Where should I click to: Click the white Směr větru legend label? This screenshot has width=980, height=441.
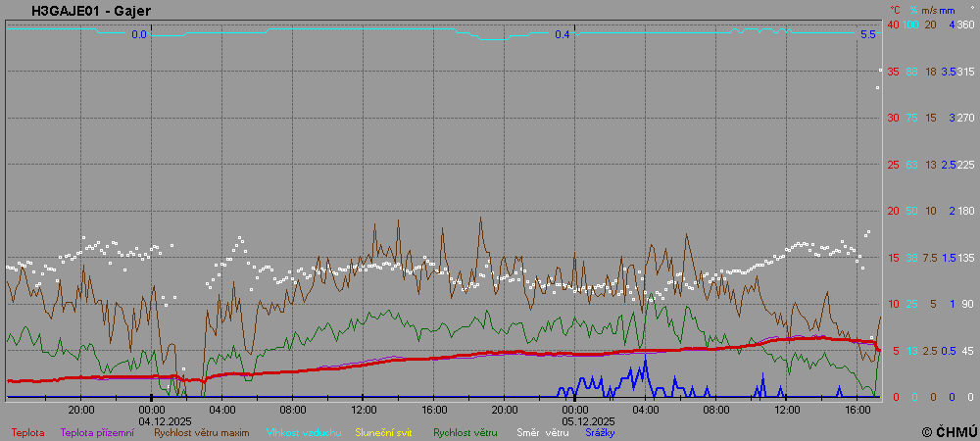click(543, 432)
